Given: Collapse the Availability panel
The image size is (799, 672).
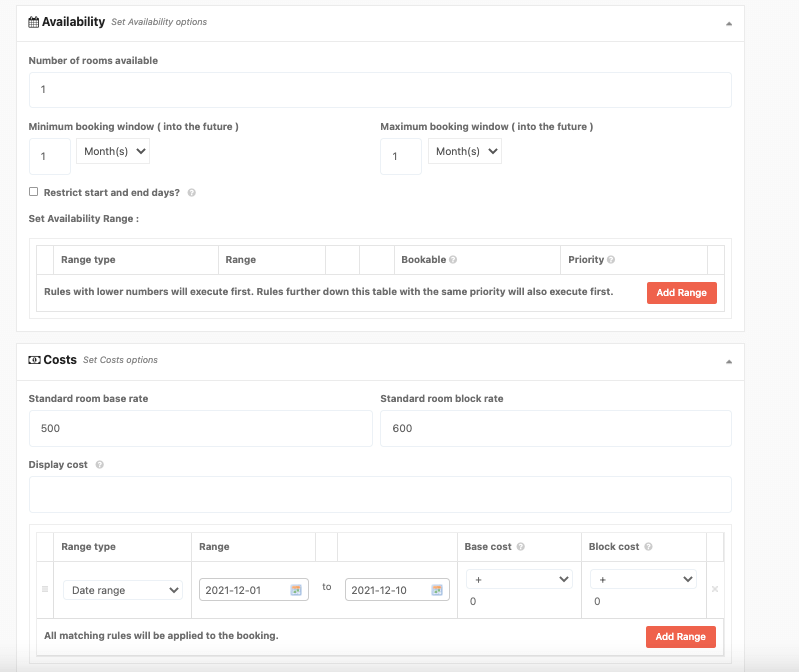Looking at the screenshot, I should click(x=728, y=22).
